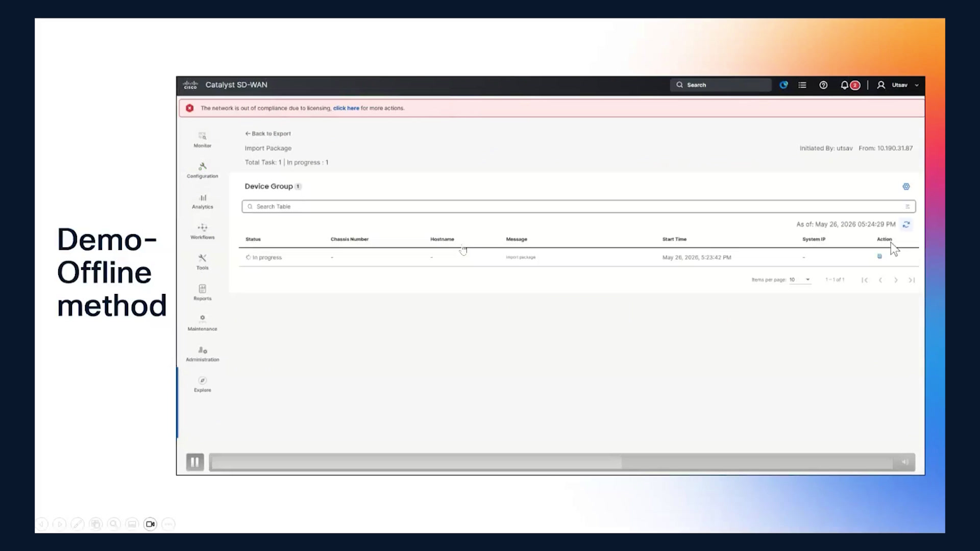Open the Configuration sidebar section
The height and width of the screenshot is (551, 980).
202,170
